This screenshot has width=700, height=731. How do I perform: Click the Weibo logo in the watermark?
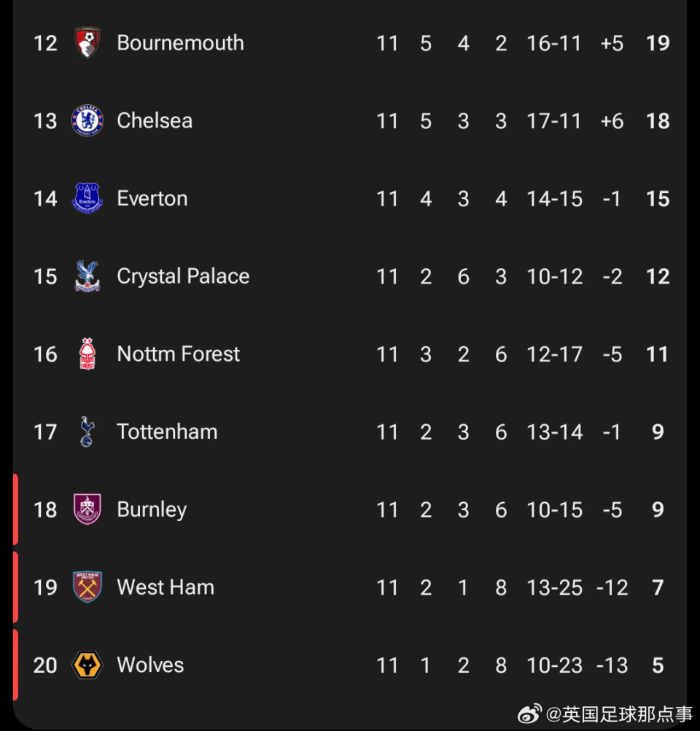point(529,714)
